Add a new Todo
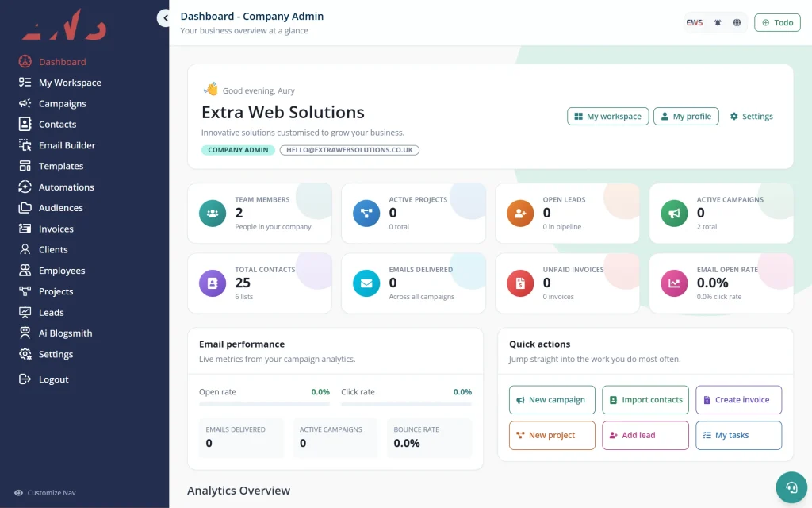The image size is (812, 508). pos(777,23)
